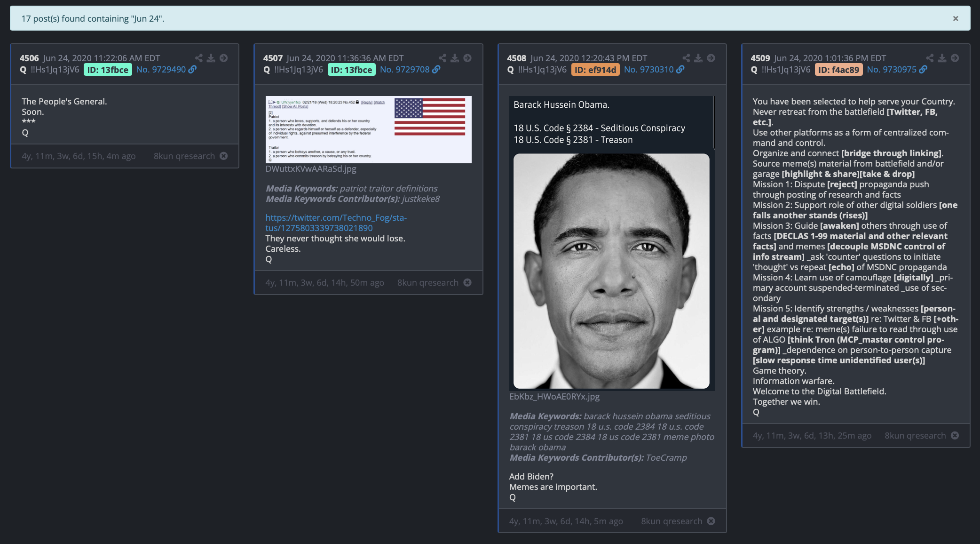Filter by ID: ef914d badge
This screenshot has height=544, width=980.
click(x=595, y=70)
